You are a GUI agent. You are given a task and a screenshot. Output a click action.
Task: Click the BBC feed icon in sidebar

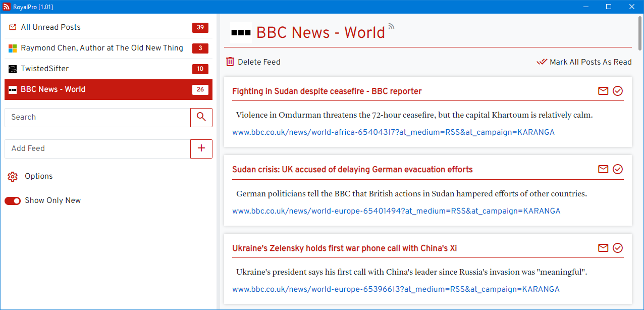pos(13,89)
